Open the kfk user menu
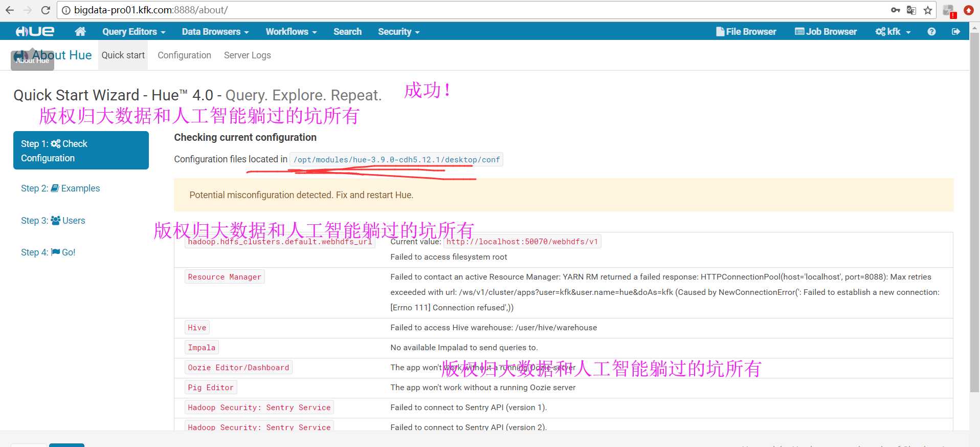This screenshot has width=980, height=447. (x=893, y=32)
